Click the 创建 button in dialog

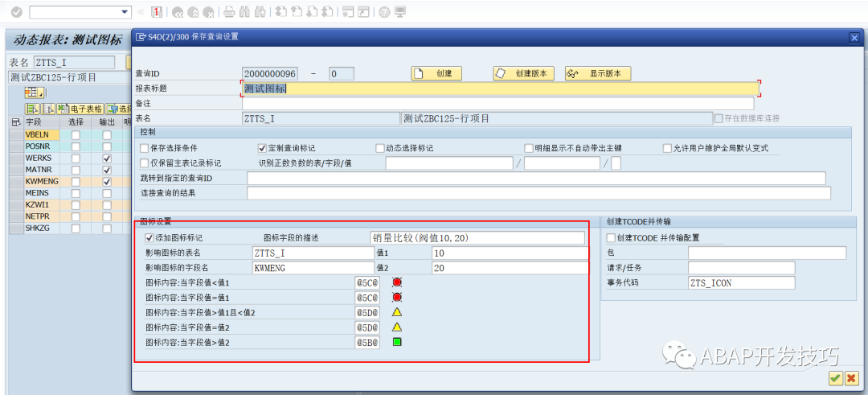click(x=436, y=73)
